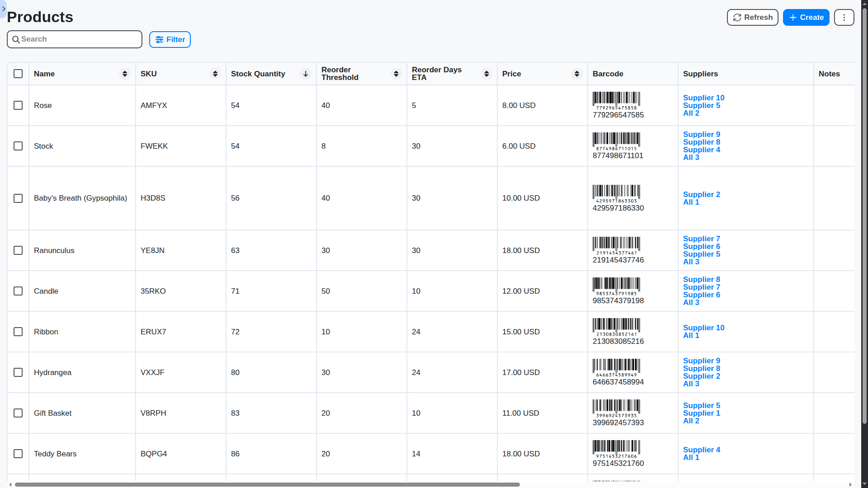
Task: Sort the Price column
Action: point(577,74)
